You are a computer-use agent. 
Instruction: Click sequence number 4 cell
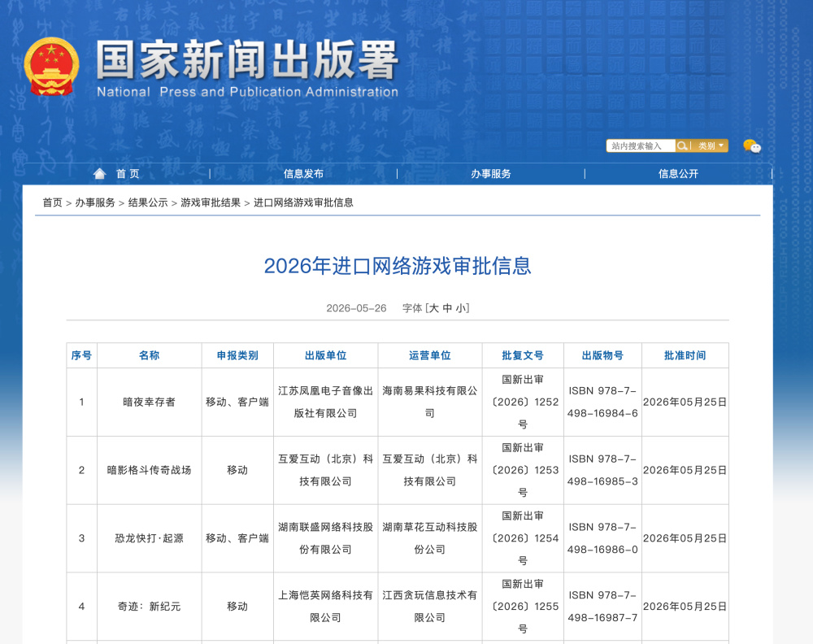coord(81,606)
